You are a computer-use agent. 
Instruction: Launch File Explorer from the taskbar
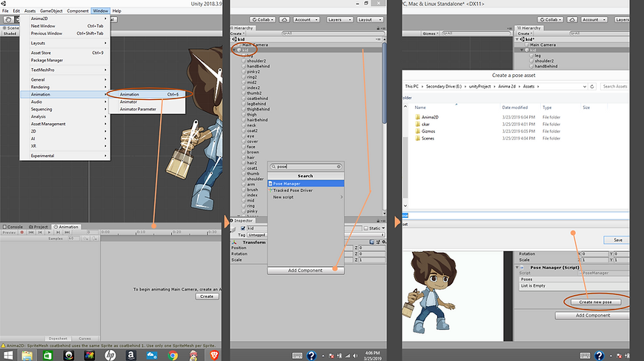(x=27, y=355)
